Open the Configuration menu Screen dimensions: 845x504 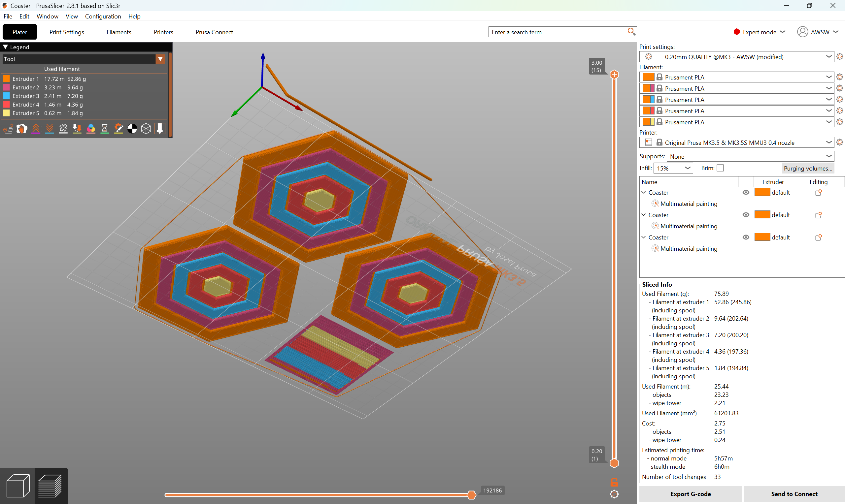(103, 16)
